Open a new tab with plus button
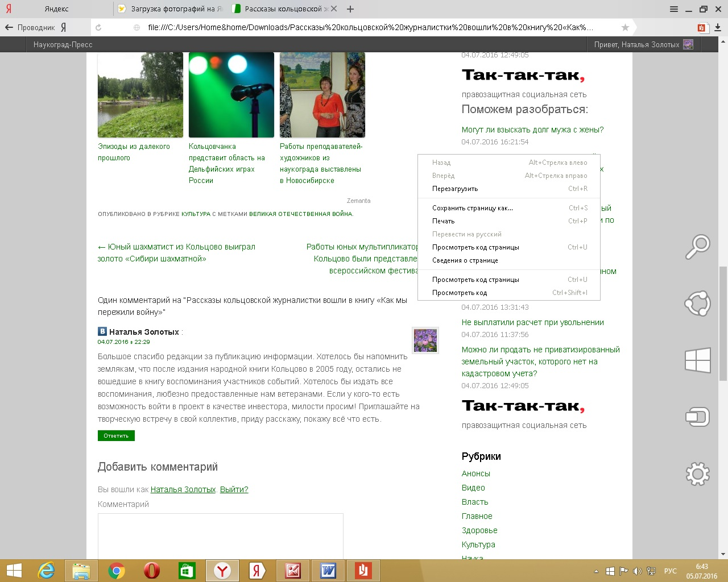 350,9
